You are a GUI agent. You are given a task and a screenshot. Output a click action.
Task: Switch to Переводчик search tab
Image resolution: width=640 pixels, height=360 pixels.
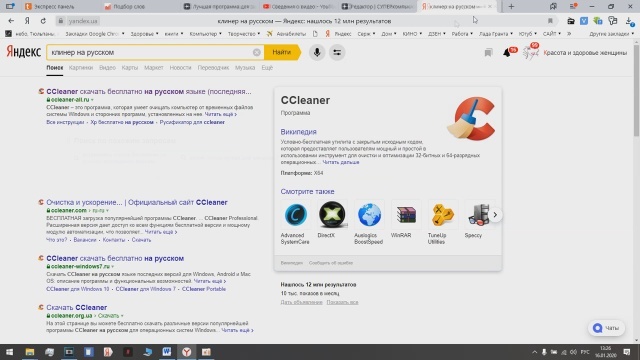click(x=213, y=68)
